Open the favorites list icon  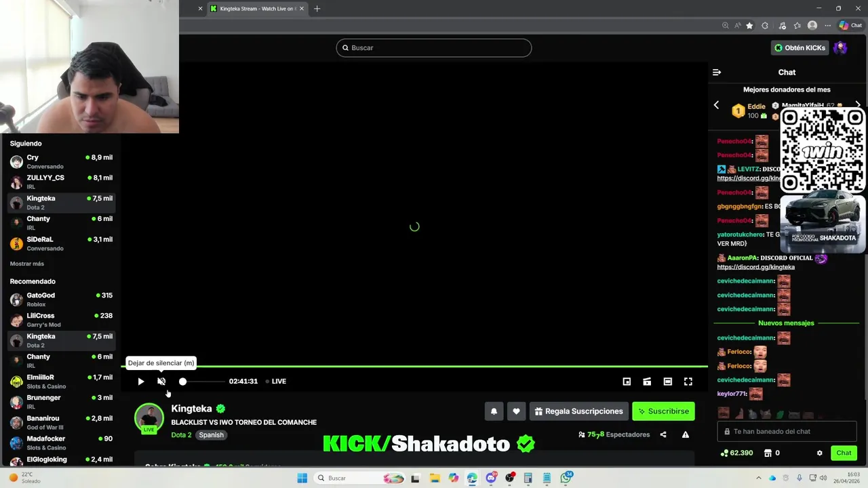(x=797, y=26)
